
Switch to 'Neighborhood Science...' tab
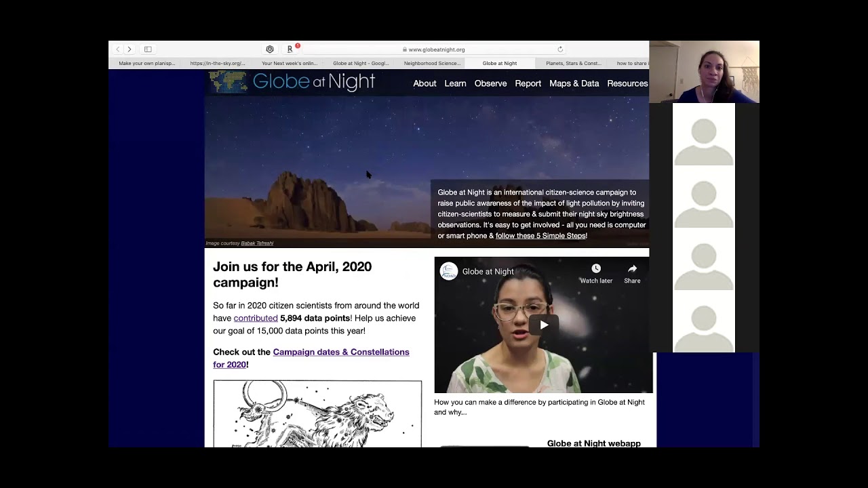432,63
